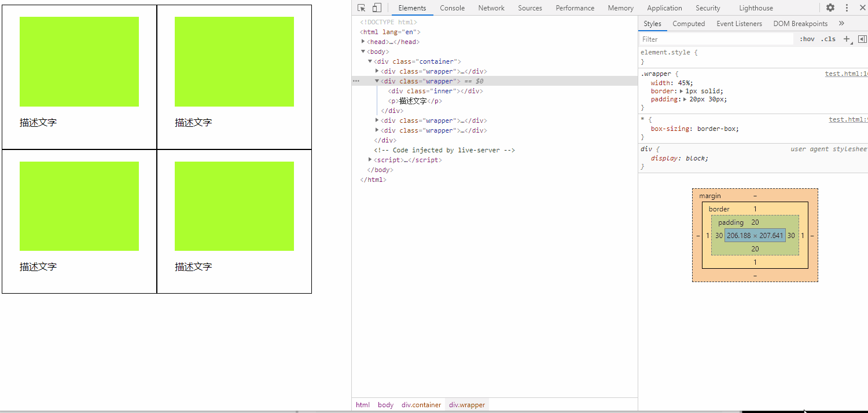Expand the head element node
The height and width of the screenshot is (413, 868).
(x=363, y=42)
